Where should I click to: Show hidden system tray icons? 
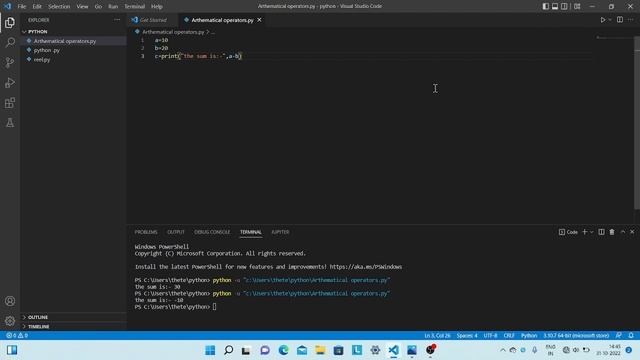(503, 350)
